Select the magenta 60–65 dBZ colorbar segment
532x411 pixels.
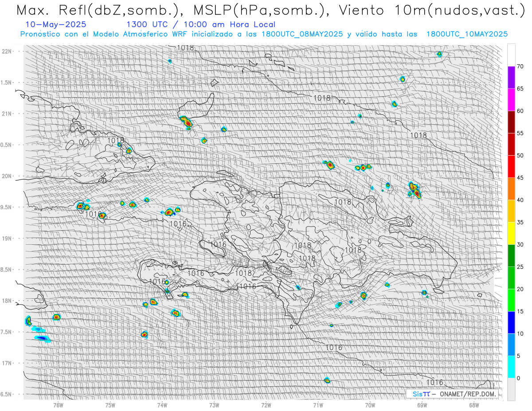[511, 100]
